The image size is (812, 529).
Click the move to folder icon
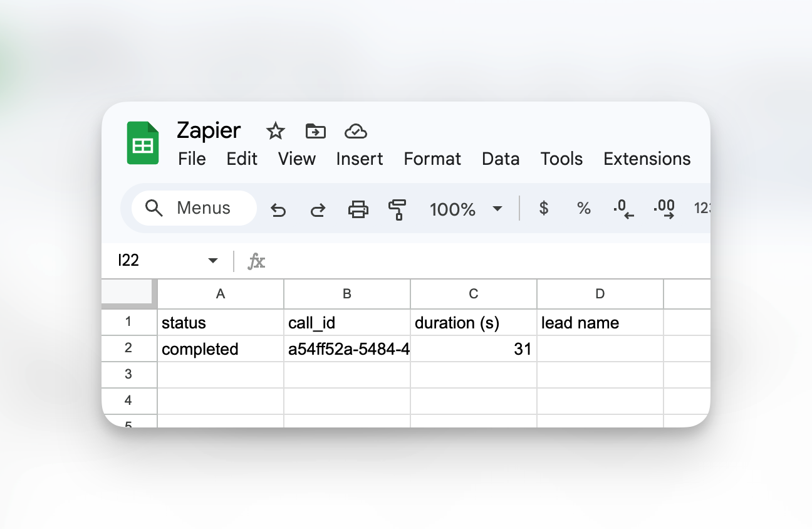(316, 131)
